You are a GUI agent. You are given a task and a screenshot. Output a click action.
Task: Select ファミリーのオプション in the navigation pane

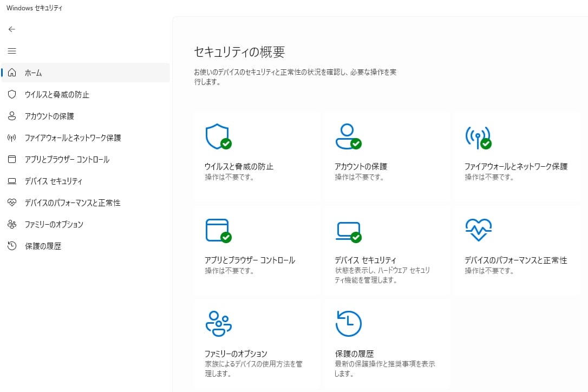[x=86, y=224]
